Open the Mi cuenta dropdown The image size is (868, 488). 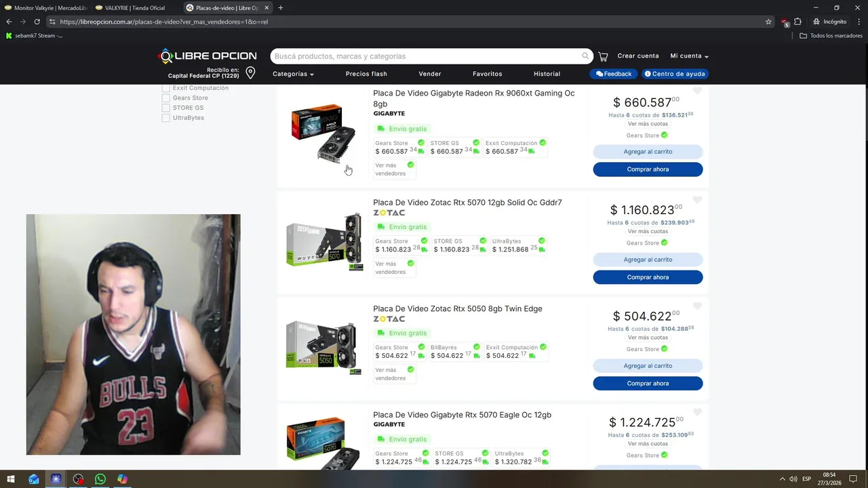point(689,56)
